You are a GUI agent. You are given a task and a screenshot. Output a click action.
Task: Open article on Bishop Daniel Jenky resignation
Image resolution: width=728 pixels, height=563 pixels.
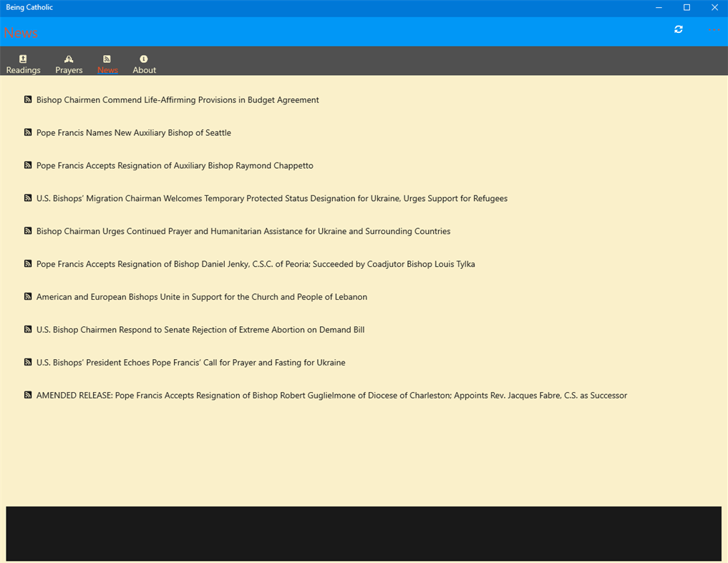point(256,263)
